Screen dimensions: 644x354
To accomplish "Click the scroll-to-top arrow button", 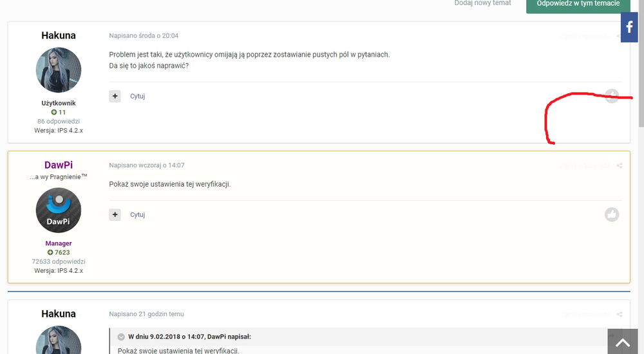I will tap(623, 342).
